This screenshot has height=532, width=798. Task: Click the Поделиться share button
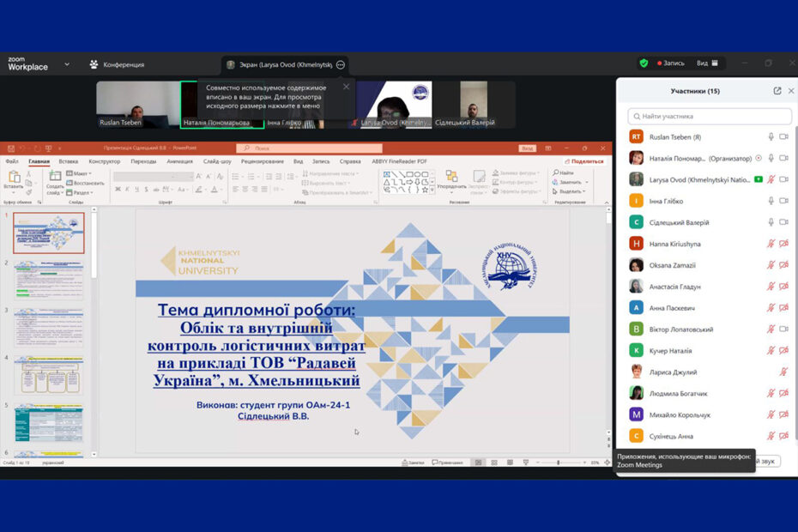tap(584, 161)
